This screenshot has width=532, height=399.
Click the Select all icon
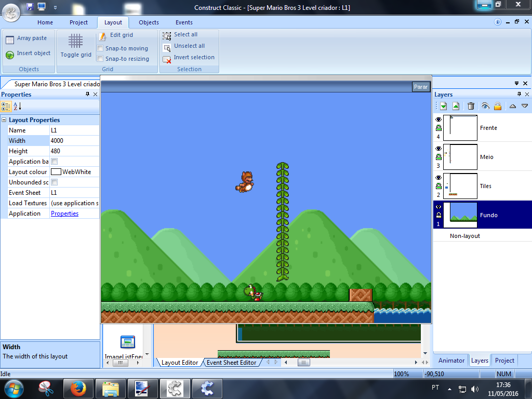[x=167, y=36]
